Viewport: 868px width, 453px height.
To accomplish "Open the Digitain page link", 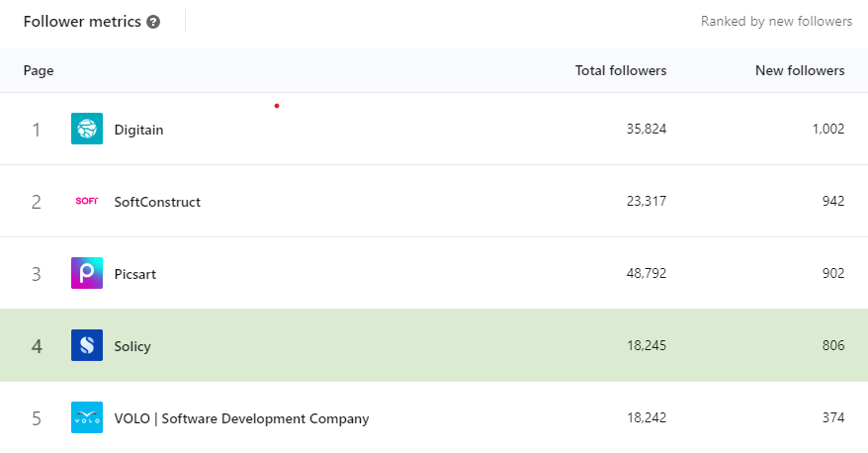I will (x=139, y=130).
